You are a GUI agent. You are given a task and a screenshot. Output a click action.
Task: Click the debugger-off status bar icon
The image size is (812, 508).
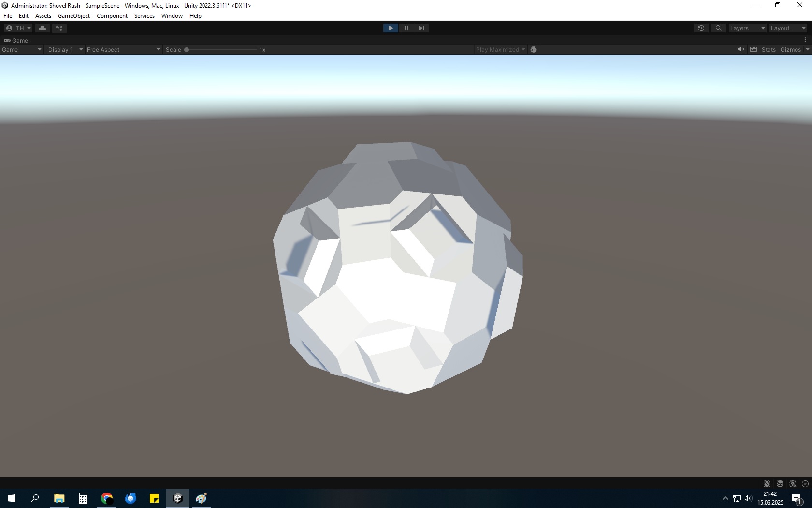tap(767, 484)
